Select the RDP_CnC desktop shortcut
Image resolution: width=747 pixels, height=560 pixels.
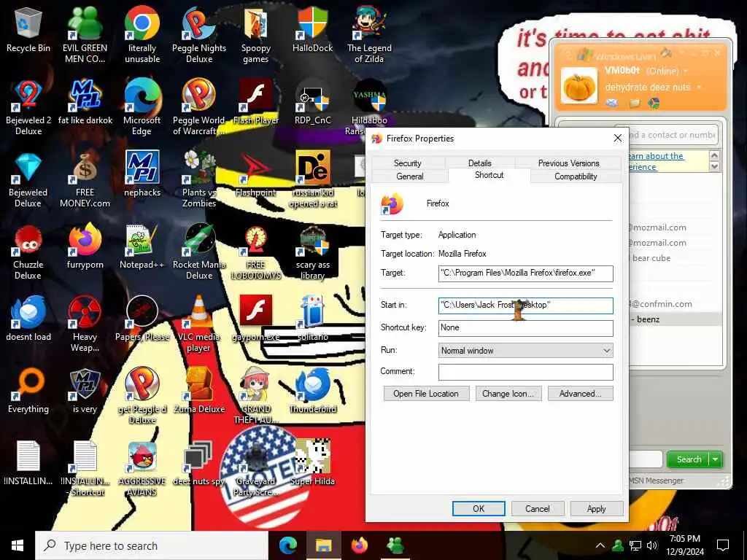point(312,102)
